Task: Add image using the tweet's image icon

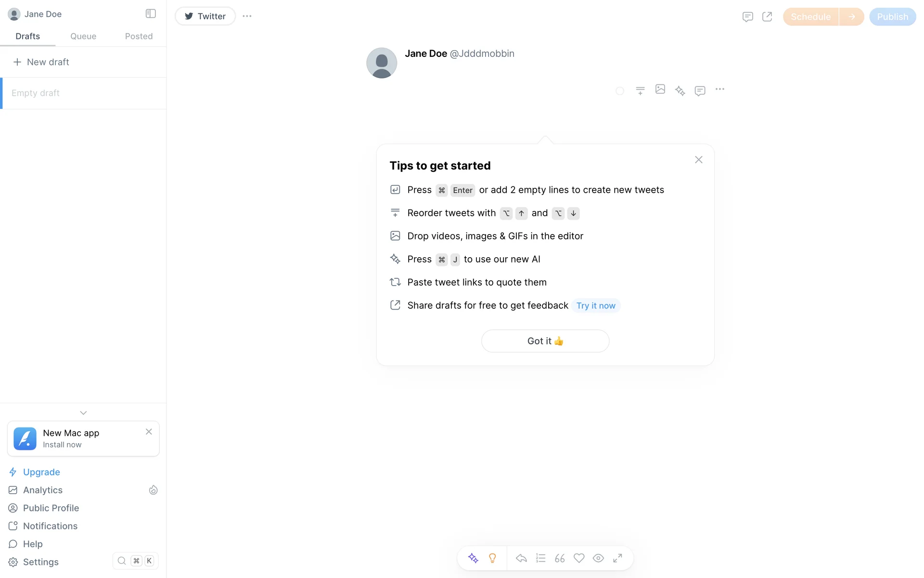Action: (660, 89)
